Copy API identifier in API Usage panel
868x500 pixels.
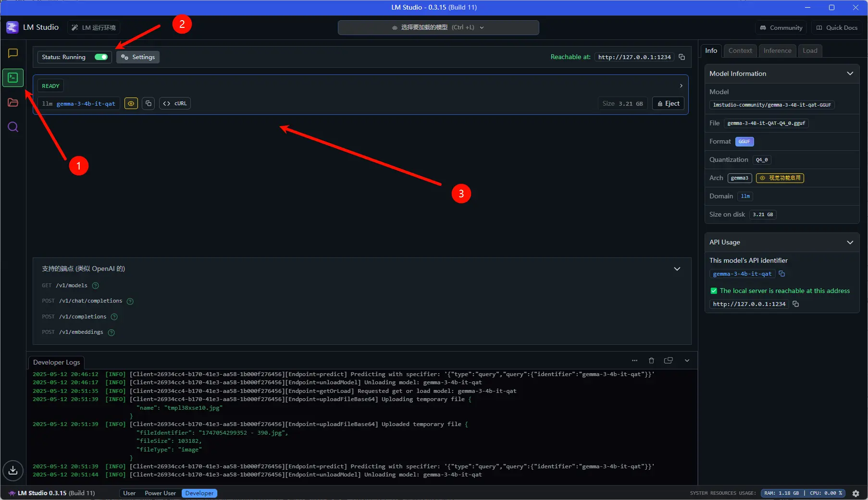click(782, 274)
